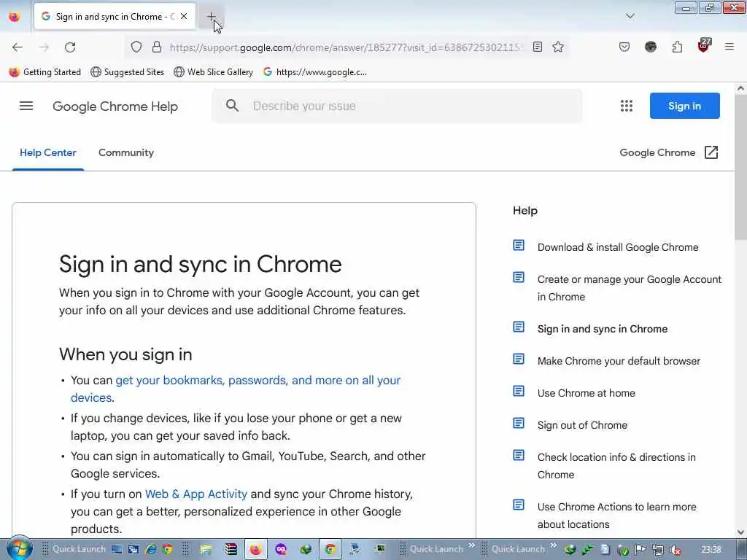The height and width of the screenshot is (560, 747).
Task: Open the Firefox view icon beside the tabs
Action: point(15,17)
